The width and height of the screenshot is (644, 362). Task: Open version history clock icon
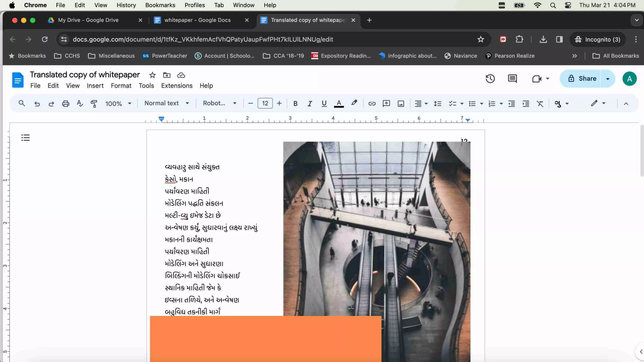[x=490, y=79]
